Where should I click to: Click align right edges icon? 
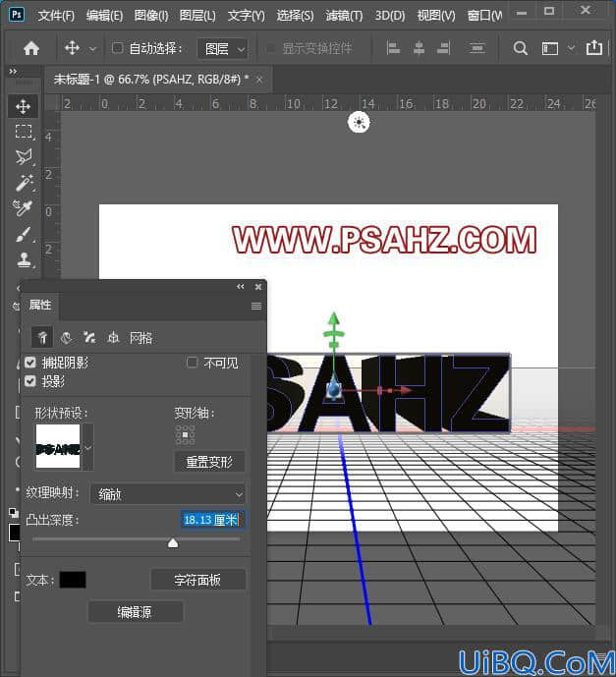pos(444,48)
